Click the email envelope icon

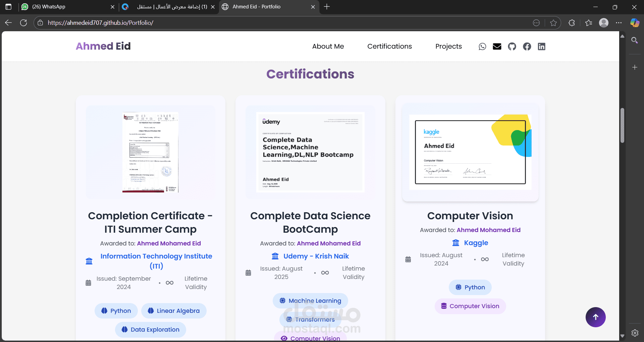click(x=497, y=47)
